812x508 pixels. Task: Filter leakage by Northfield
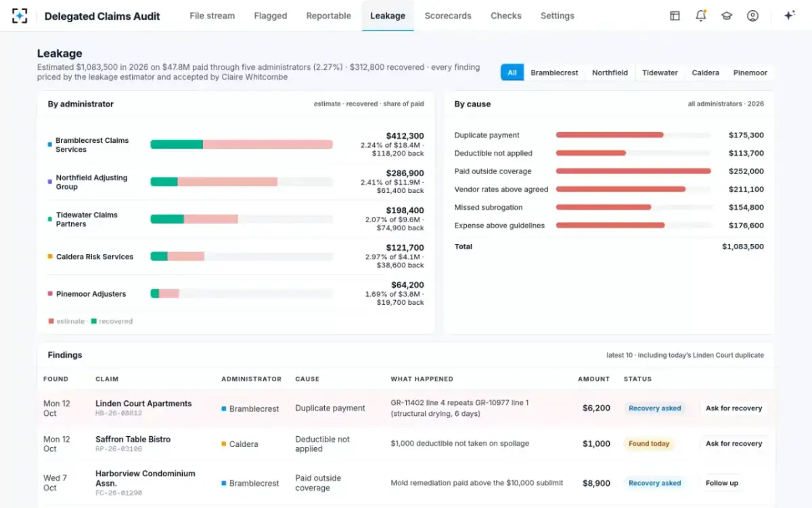click(x=610, y=72)
